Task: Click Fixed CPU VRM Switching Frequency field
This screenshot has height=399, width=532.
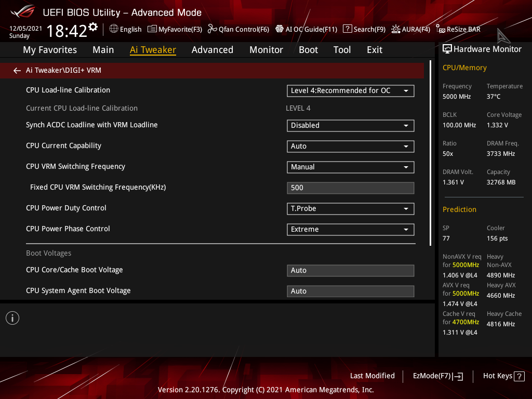Action: (351, 188)
